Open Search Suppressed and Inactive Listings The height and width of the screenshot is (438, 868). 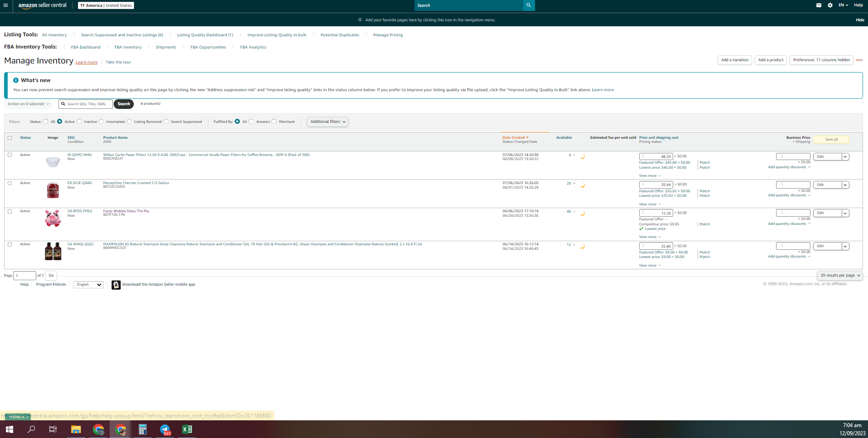pos(122,35)
